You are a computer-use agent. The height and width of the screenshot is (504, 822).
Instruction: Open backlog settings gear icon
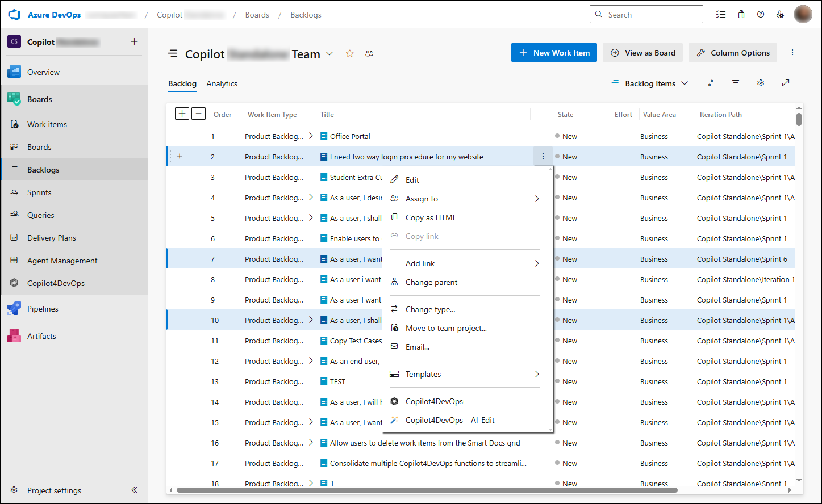click(x=761, y=83)
